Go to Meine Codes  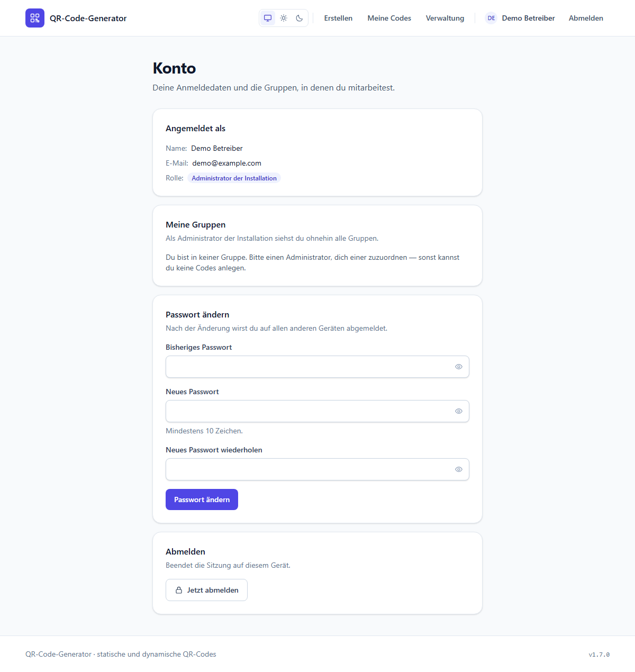tap(389, 18)
